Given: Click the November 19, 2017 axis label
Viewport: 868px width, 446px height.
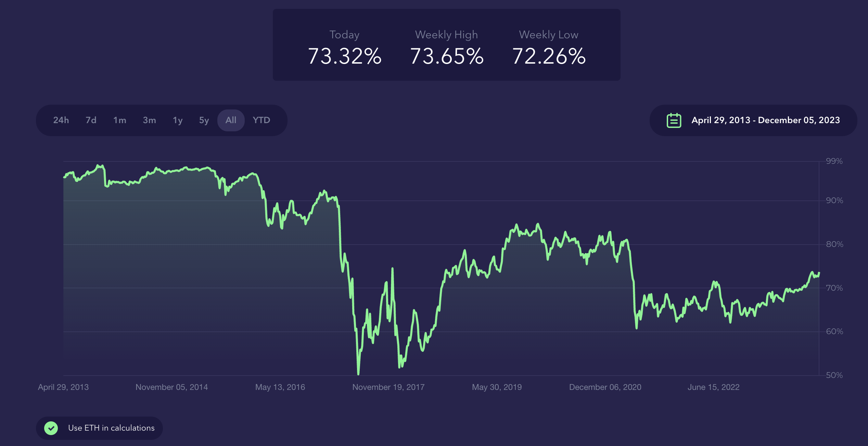Looking at the screenshot, I should (x=388, y=387).
